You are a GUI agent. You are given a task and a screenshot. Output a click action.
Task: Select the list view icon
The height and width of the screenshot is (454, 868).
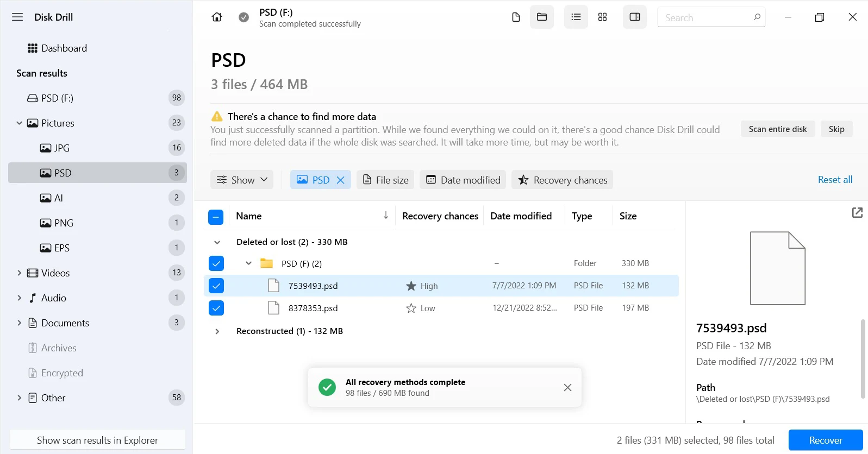(x=576, y=17)
